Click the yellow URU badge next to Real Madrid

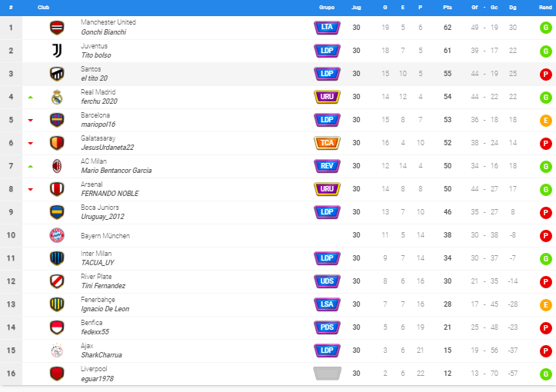pos(327,97)
